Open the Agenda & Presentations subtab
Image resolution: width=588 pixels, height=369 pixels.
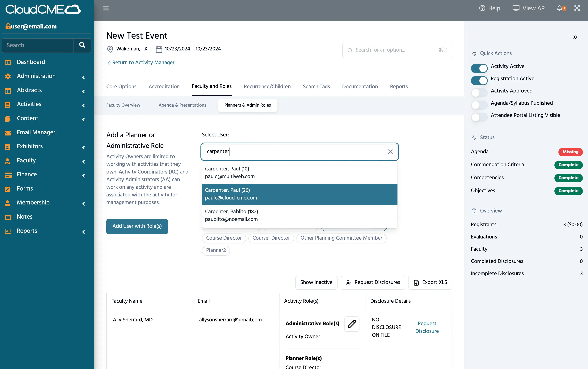click(182, 105)
